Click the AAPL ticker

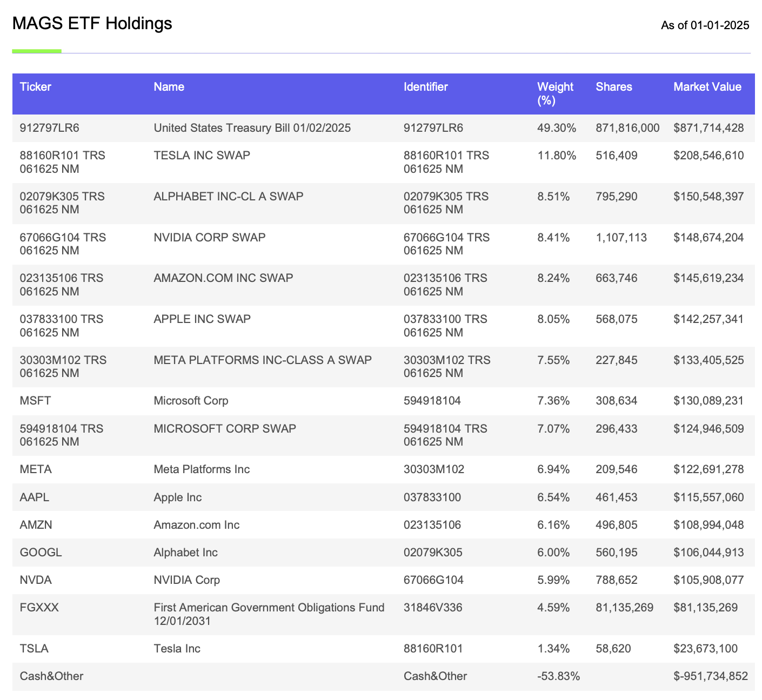(34, 497)
